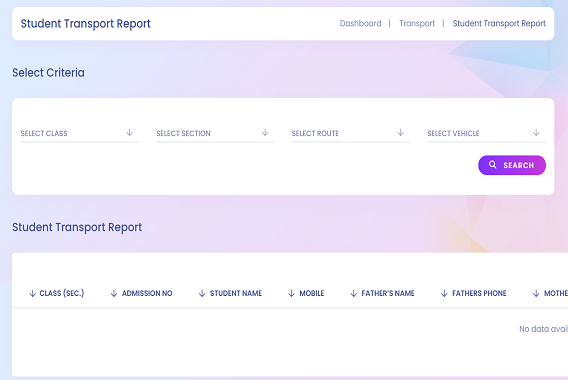Sort by Student Name arrow icon
568x380 pixels.
[202, 293]
